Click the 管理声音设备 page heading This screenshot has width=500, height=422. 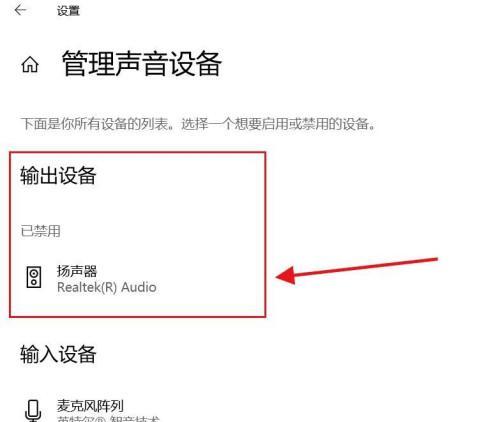[142, 64]
